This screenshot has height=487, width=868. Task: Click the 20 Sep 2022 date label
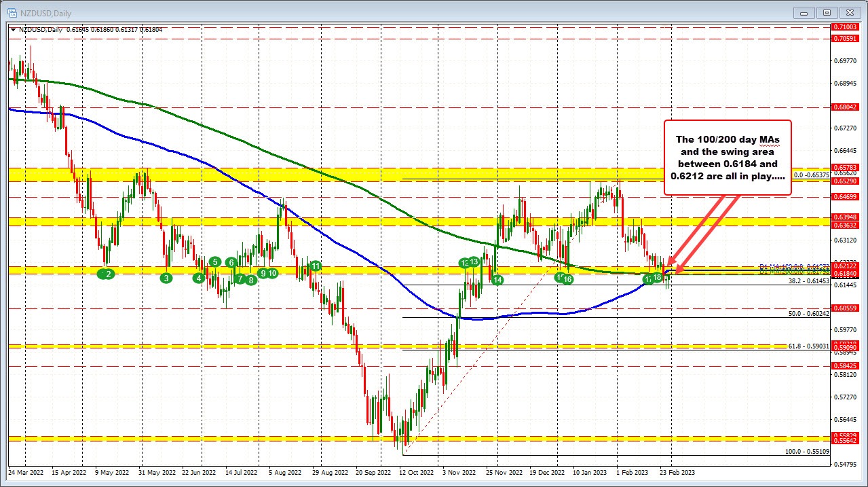pyautogui.click(x=373, y=471)
